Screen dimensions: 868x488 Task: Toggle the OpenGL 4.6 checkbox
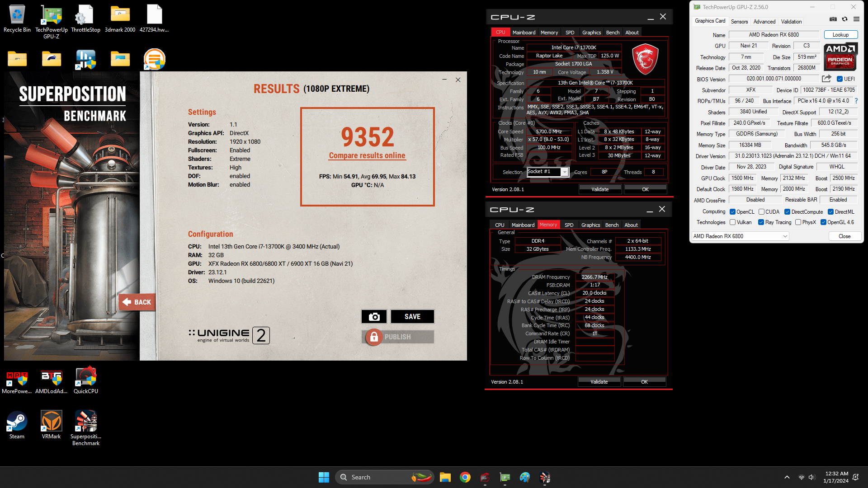[x=823, y=222]
